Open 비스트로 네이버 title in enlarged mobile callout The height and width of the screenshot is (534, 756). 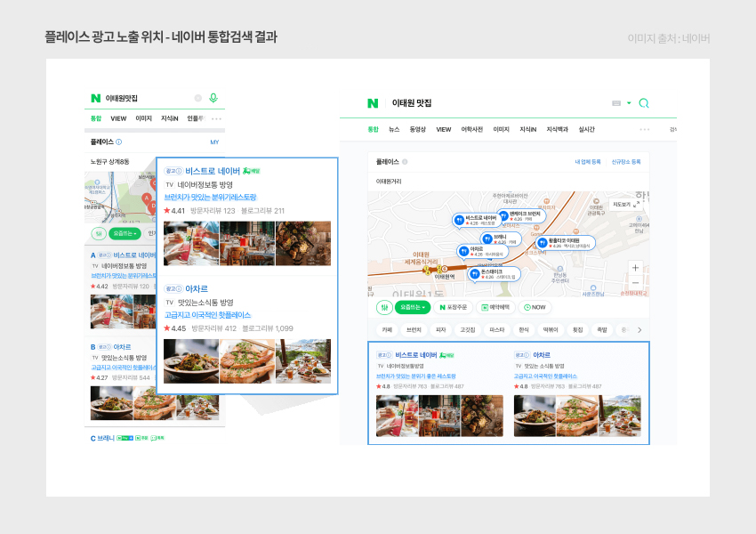(213, 171)
